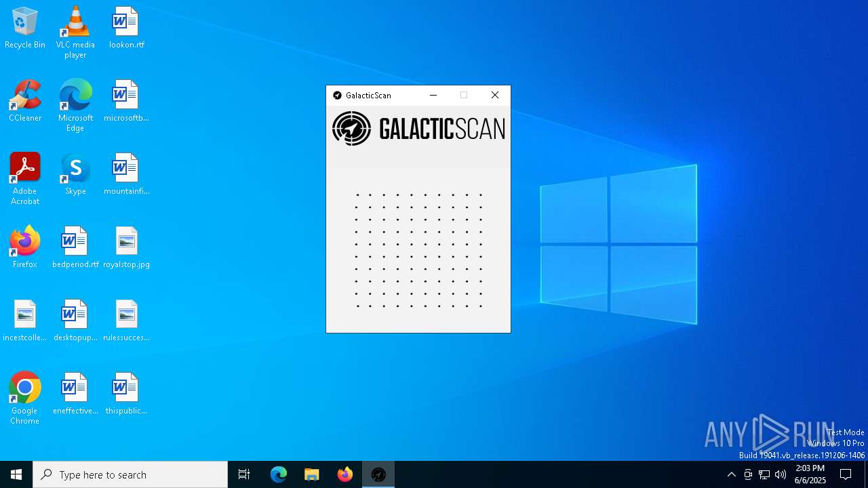Click the GalacticScan title bar icon
Screen dimensions: 868x488
tap(337, 96)
